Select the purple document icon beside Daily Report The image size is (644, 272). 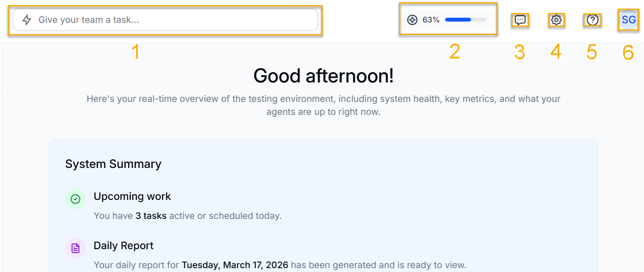pyautogui.click(x=75, y=248)
